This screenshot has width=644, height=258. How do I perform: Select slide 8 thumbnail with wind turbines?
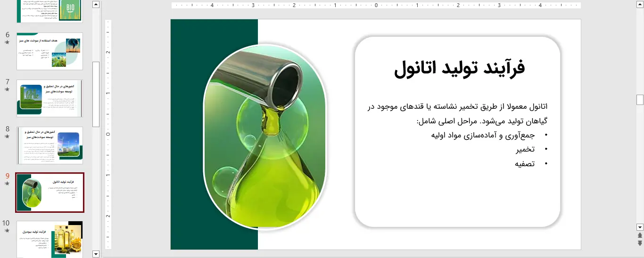click(50, 145)
